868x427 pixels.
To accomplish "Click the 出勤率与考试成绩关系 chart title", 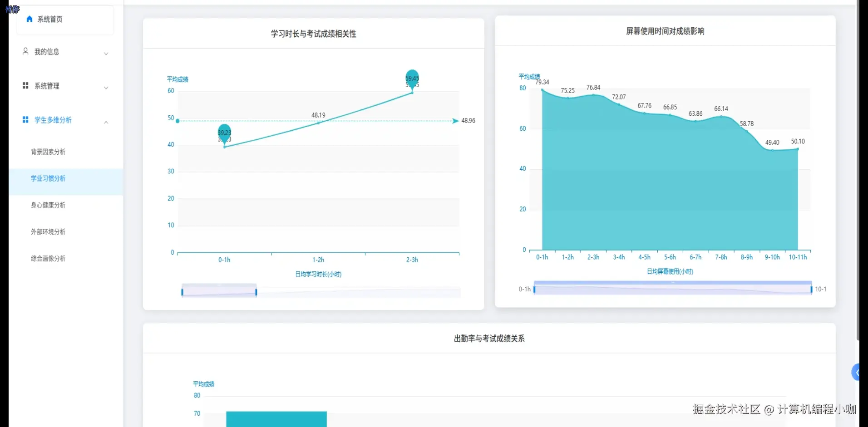I will click(x=489, y=339).
